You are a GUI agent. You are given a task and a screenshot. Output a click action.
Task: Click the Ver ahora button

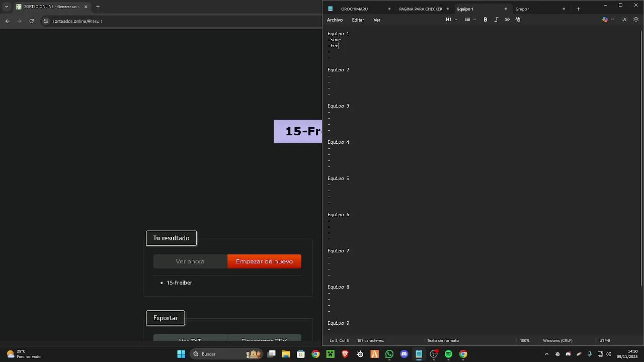[x=190, y=261]
